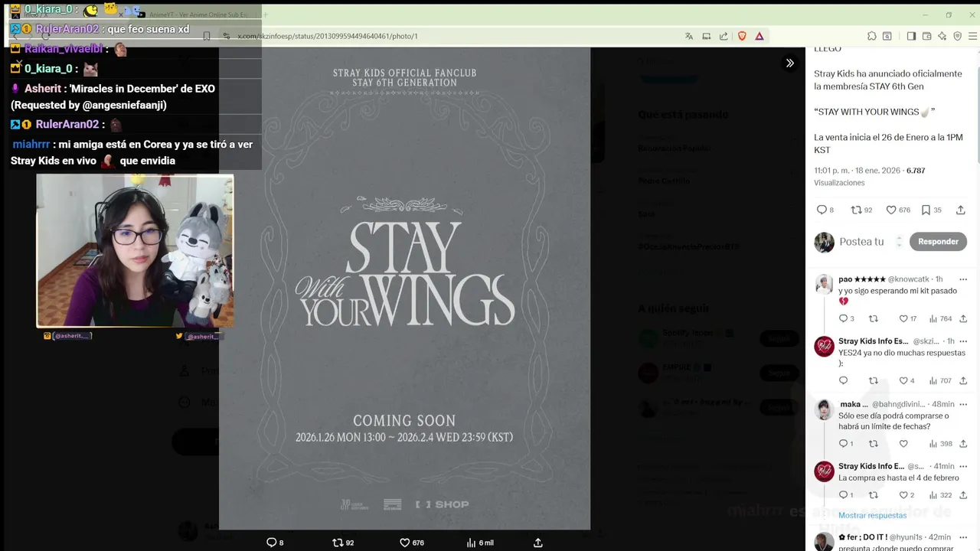Click the Responder button

(x=938, y=242)
